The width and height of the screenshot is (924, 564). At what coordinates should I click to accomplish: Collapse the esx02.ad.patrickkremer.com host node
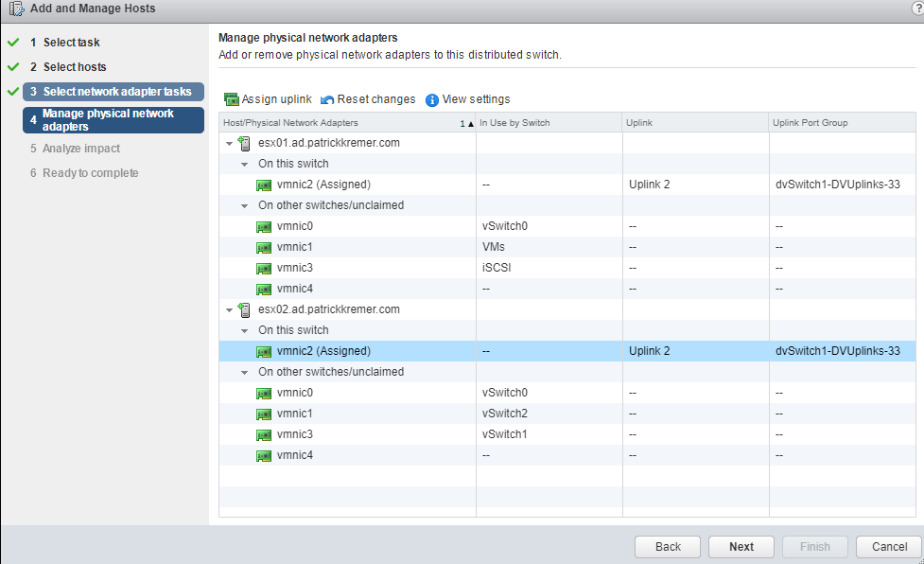tap(229, 309)
